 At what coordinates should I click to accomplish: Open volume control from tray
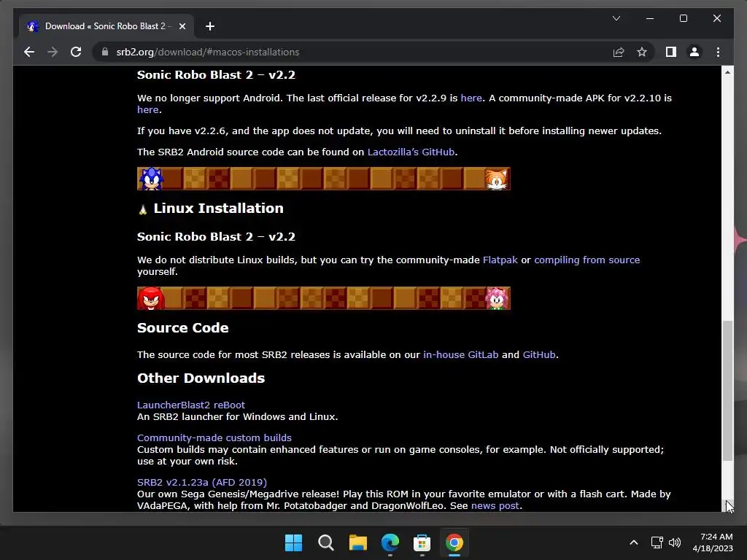click(675, 542)
